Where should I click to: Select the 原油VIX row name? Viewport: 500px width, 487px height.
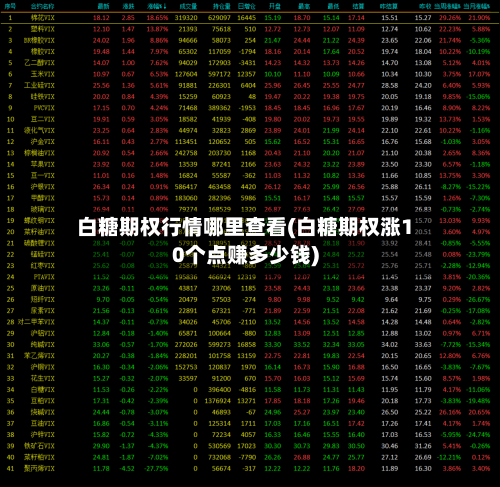pyautogui.click(x=43, y=288)
